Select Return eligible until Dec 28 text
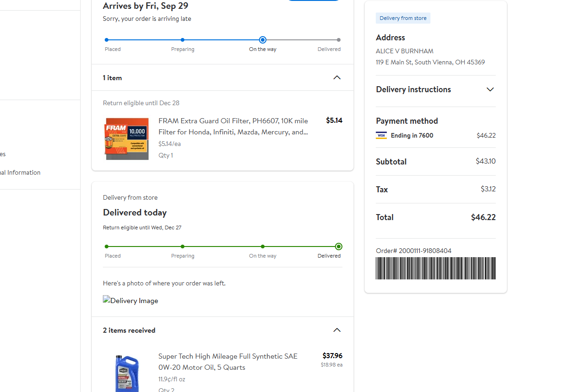575x392 pixels. [x=141, y=103]
